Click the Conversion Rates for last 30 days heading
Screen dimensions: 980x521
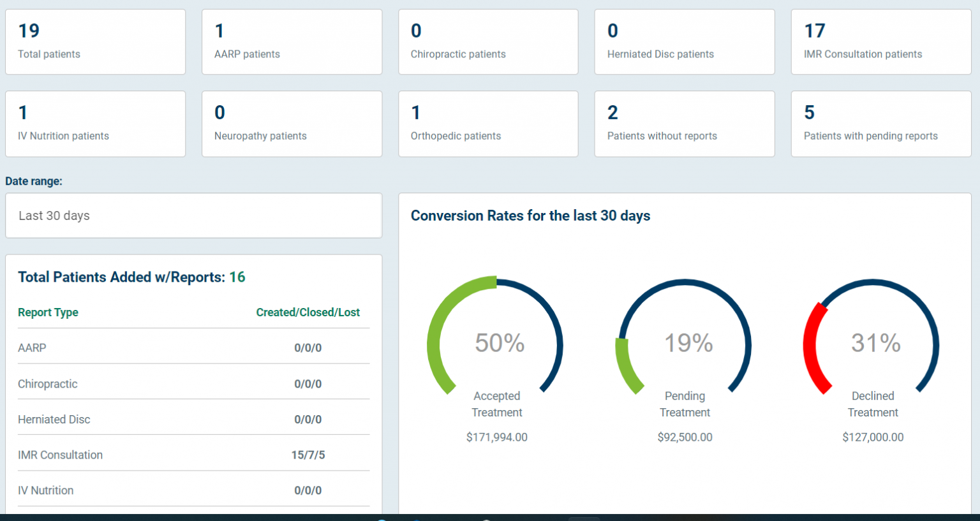(530, 216)
